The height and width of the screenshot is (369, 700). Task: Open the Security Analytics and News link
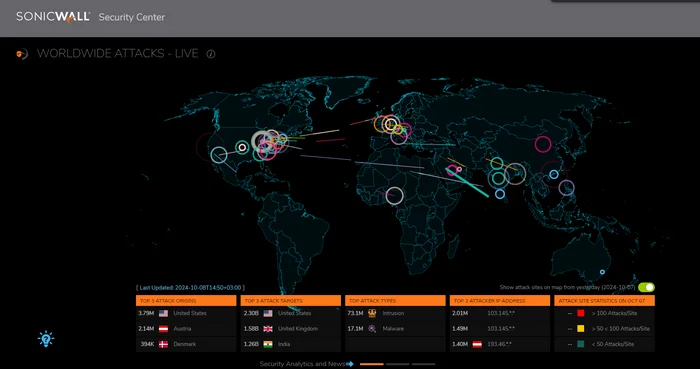tap(302, 364)
